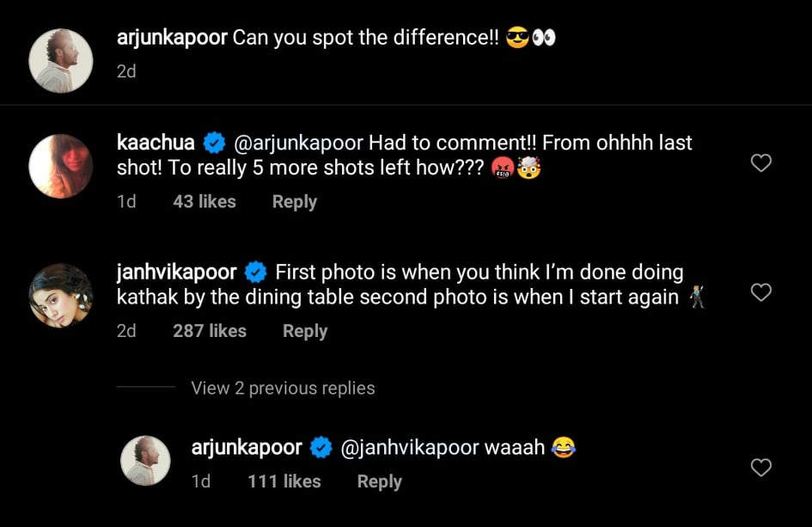The width and height of the screenshot is (812, 527).
Task: Click janhvikapoor's blue verified badge
Action: click(255, 273)
